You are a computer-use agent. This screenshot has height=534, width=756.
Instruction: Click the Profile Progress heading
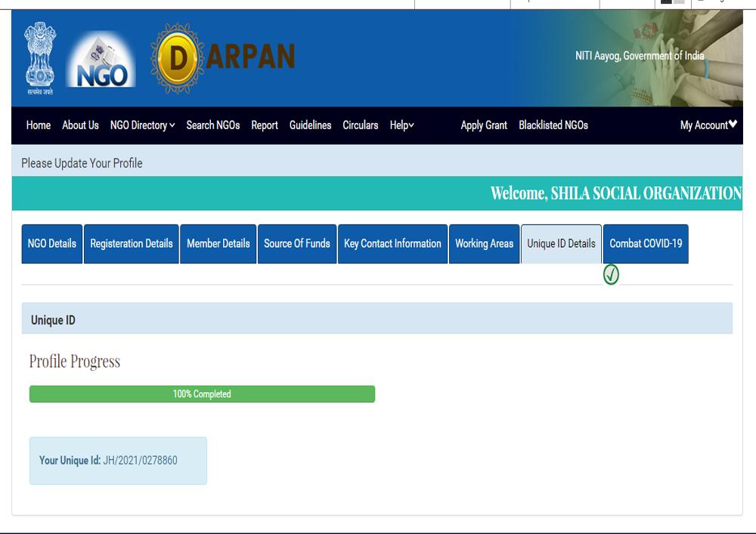click(75, 361)
